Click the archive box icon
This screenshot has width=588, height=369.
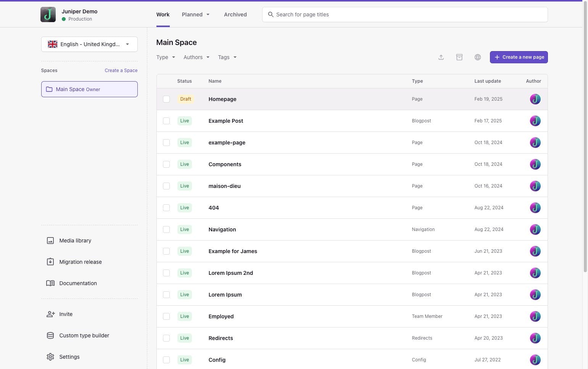459,57
